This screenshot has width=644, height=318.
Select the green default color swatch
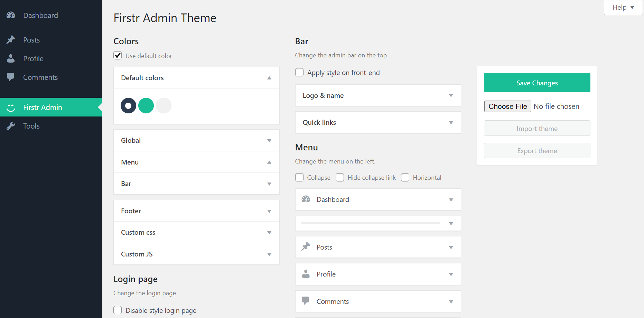(x=146, y=105)
